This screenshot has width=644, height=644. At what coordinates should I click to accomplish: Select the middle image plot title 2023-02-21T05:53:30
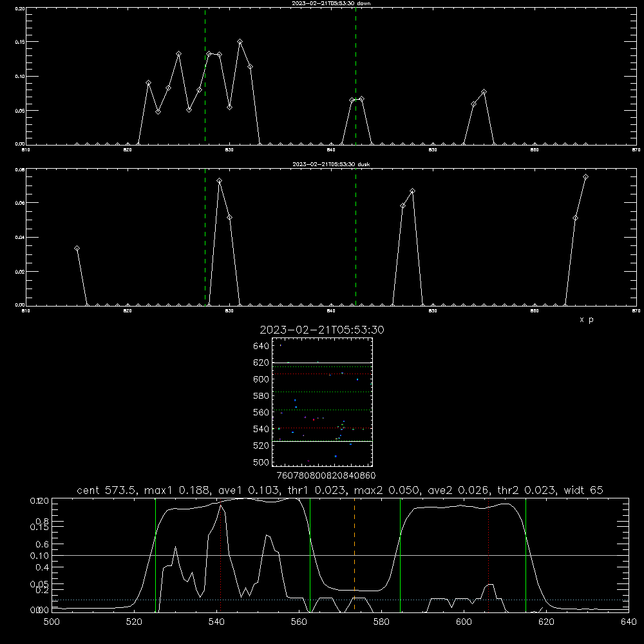click(x=322, y=330)
